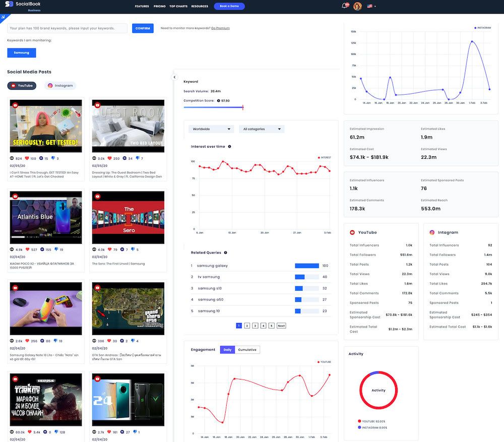The width and height of the screenshot is (504, 442).
Task: Click the blue corner arrow icon
Action: pos(3,17)
